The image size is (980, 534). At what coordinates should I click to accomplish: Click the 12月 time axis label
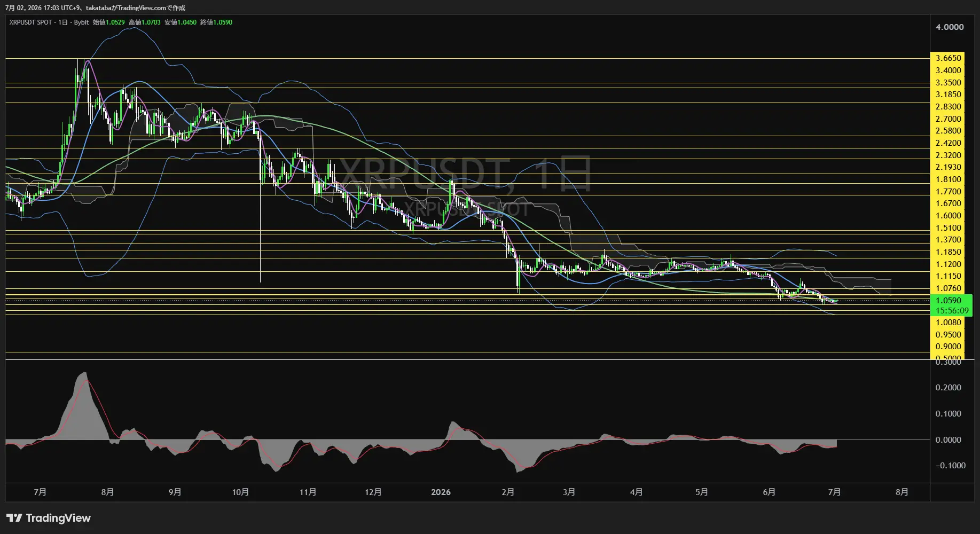[373, 492]
